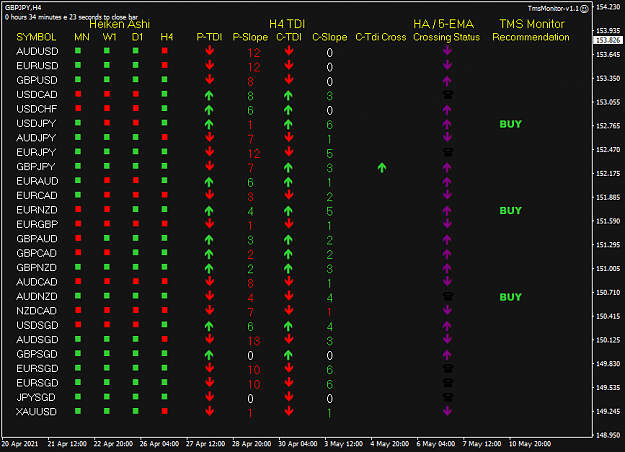Click the phone icon in JPYSGD row

[448, 397]
